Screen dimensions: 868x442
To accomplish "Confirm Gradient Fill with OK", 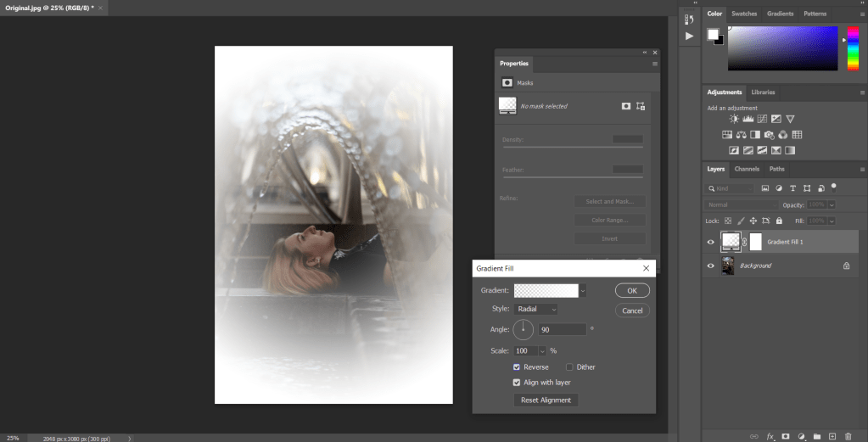I will 631,291.
